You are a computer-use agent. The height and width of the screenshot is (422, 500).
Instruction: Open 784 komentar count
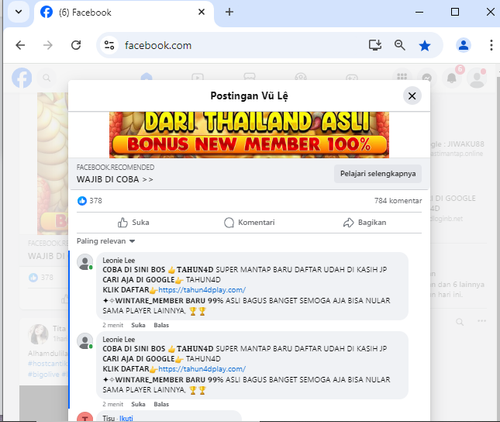398,201
